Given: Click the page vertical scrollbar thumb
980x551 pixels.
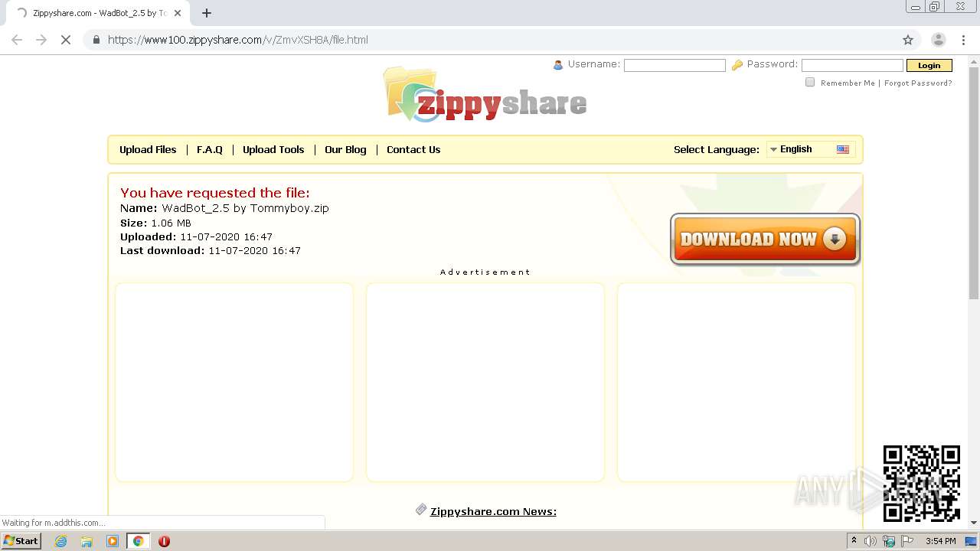Looking at the screenshot, I should 974,183.
